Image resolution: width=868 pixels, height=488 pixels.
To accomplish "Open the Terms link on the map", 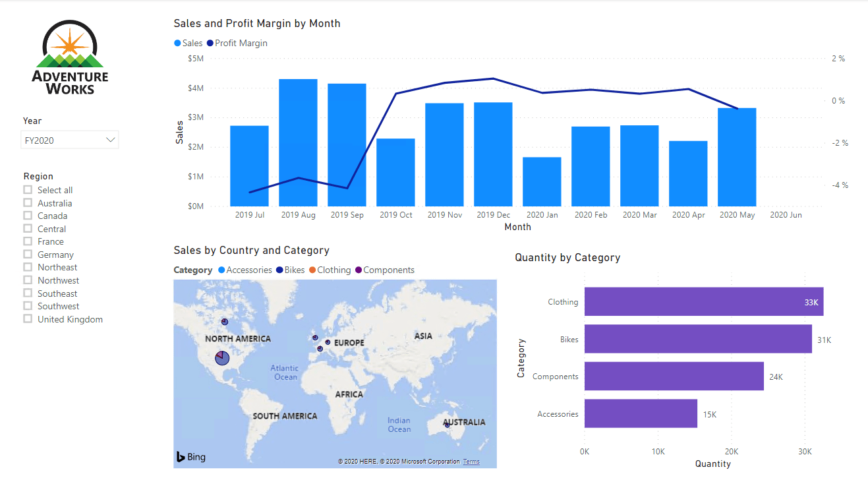I will coord(471,462).
